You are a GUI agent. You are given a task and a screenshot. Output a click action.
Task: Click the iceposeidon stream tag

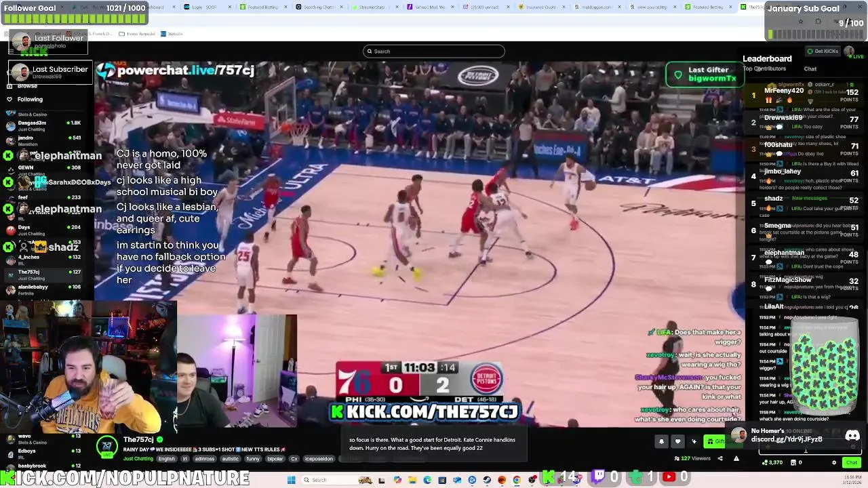319,459
